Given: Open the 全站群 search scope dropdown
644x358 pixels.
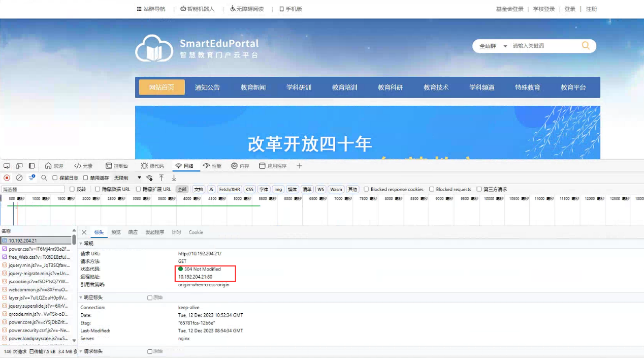Looking at the screenshot, I should pos(493,46).
